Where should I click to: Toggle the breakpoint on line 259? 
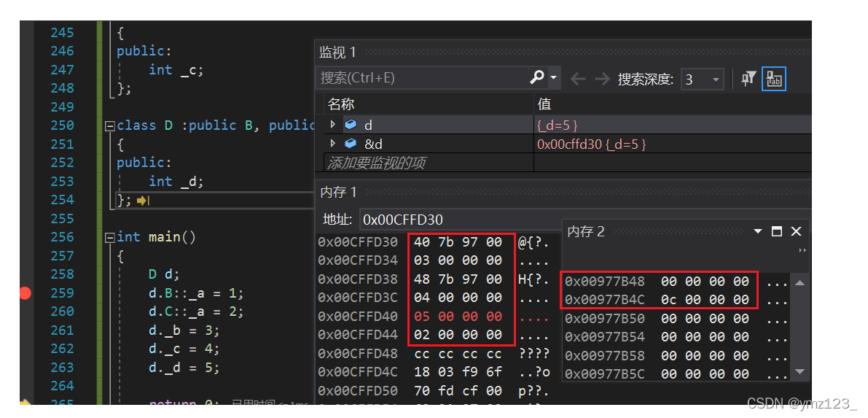click(x=26, y=293)
